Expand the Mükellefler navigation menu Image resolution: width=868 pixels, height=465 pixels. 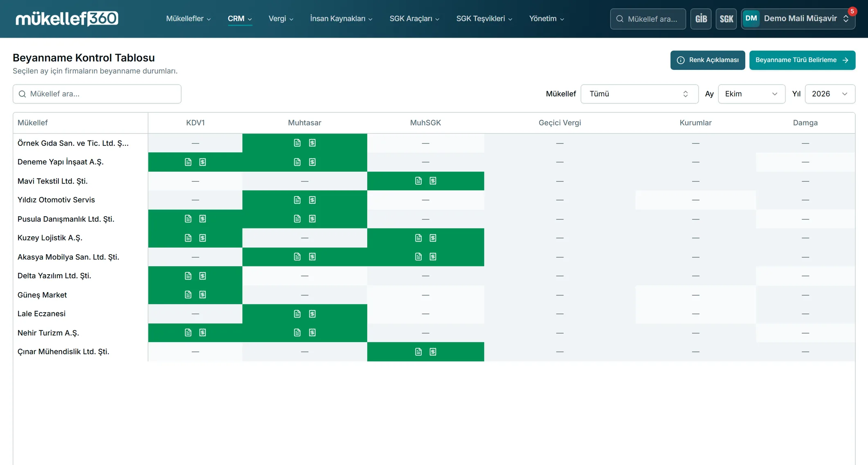[189, 19]
